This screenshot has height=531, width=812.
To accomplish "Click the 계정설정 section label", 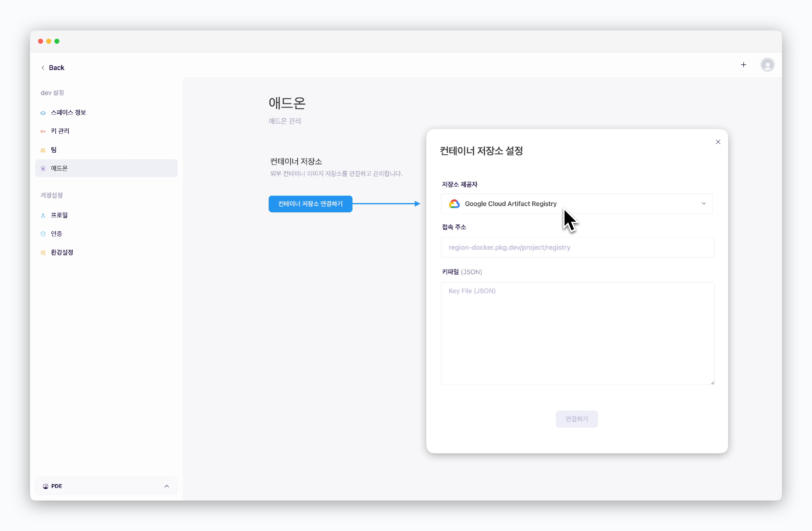I will click(x=51, y=195).
